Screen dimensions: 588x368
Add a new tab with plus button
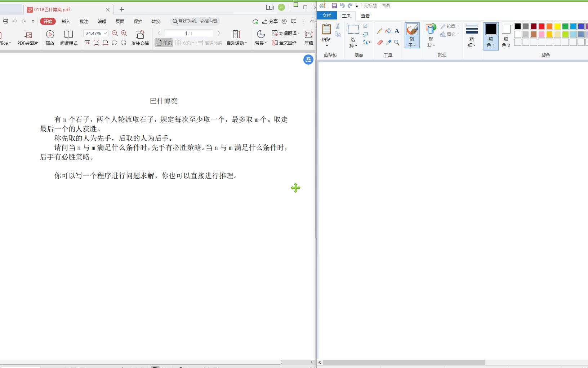tap(122, 9)
